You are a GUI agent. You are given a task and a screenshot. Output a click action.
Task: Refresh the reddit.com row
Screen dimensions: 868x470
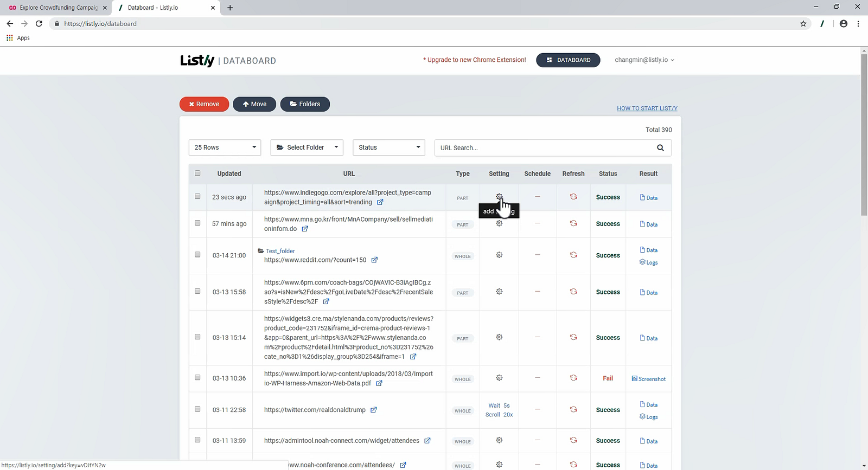click(573, 255)
